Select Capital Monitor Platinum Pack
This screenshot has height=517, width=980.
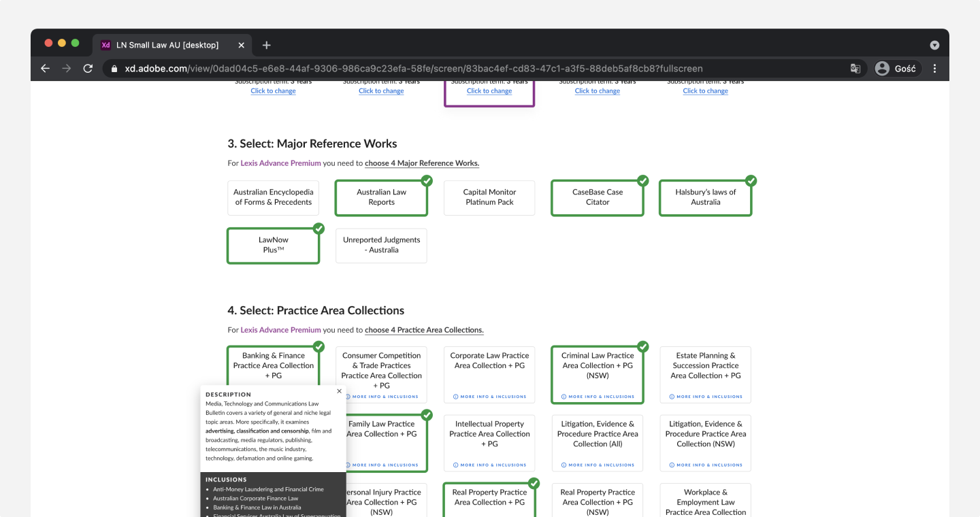[x=489, y=197]
